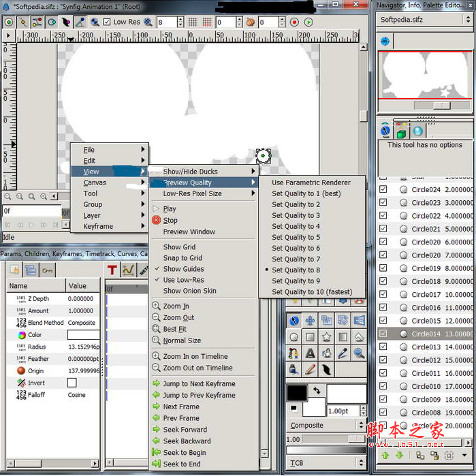476x476 pixels.
Task: Select the Width tool in toolbox
Action: pyautogui.click(x=326, y=370)
